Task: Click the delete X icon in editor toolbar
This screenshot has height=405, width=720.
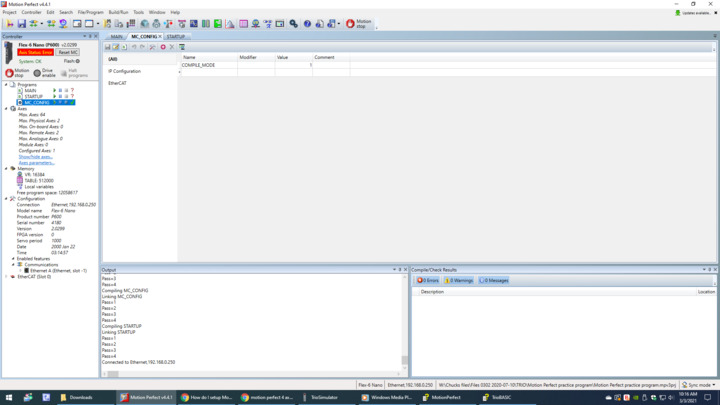Action: [172, 47]
